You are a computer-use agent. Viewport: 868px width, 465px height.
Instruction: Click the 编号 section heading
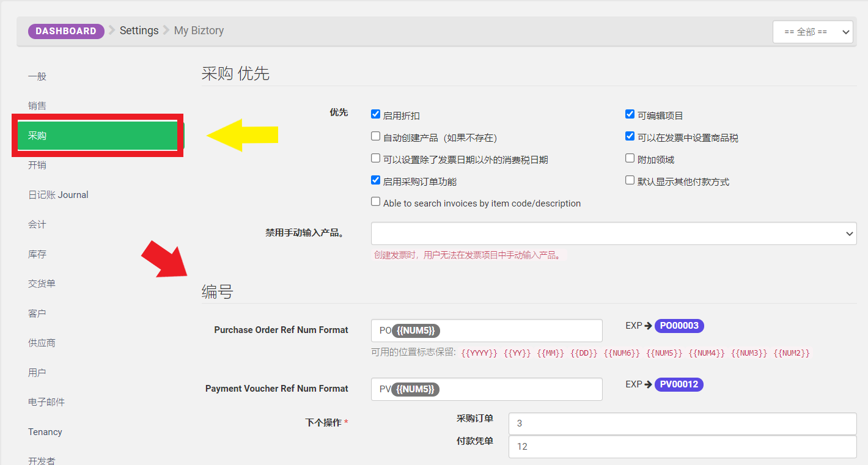(218, 292)
